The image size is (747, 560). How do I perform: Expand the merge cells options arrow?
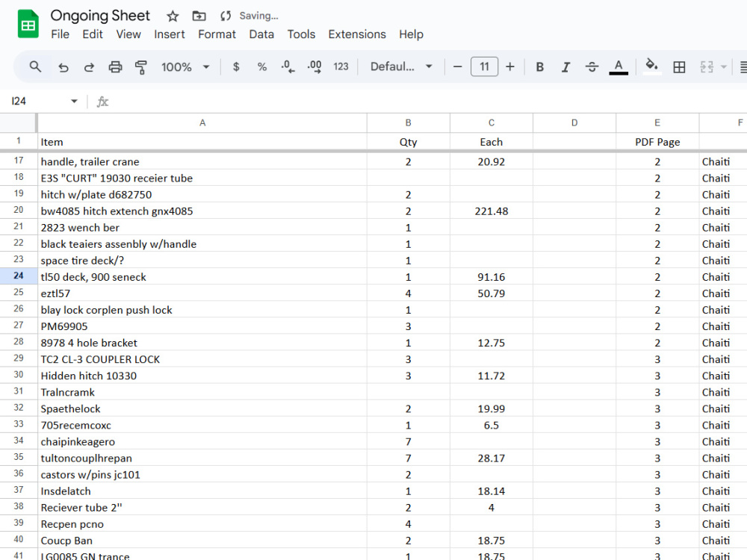(x=724, y=66)
